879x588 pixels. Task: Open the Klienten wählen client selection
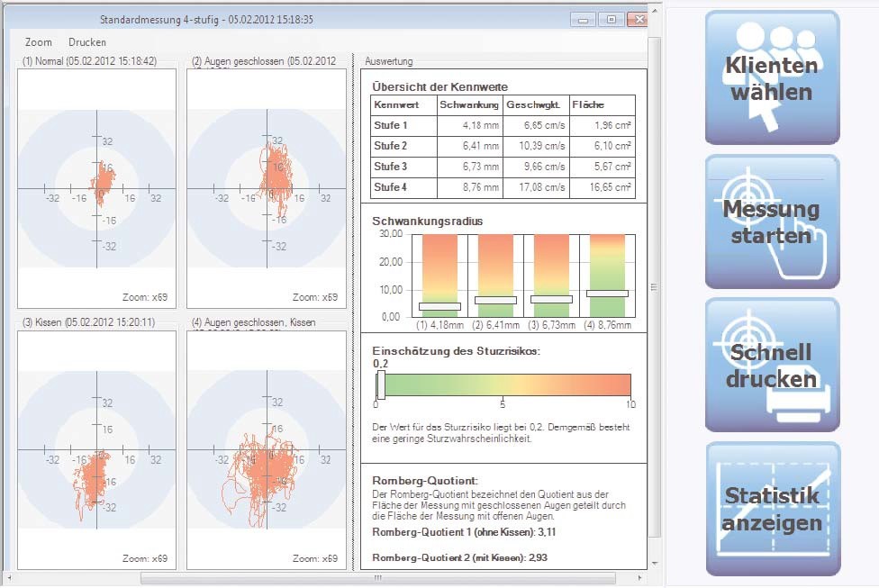(772, 77)
